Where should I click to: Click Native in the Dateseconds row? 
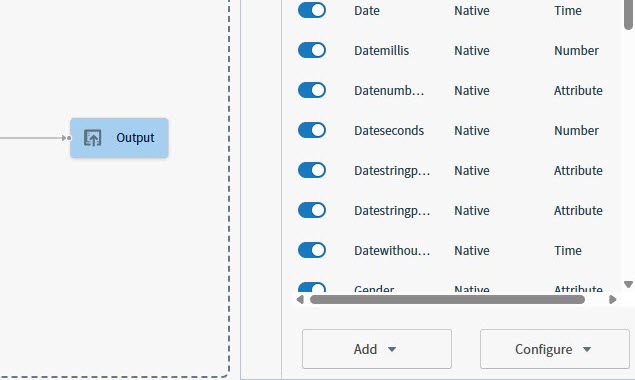(472, 130)
